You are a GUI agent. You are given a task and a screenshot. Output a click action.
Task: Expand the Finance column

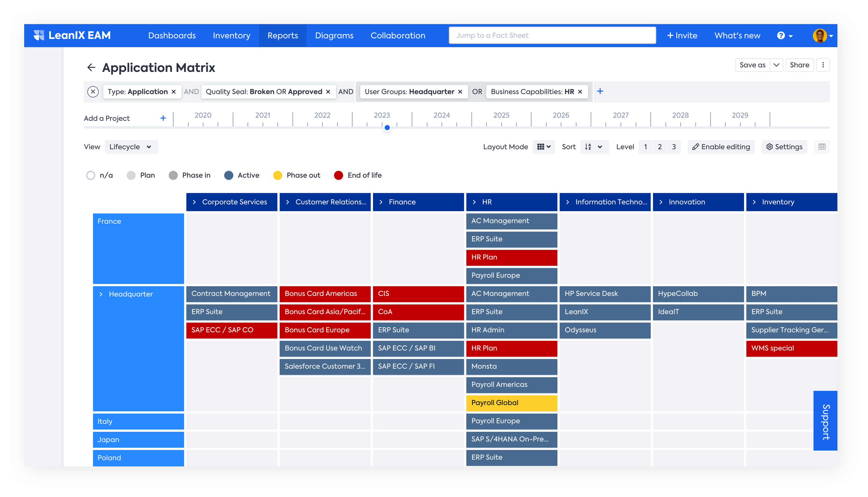click(x=381, y=202)
